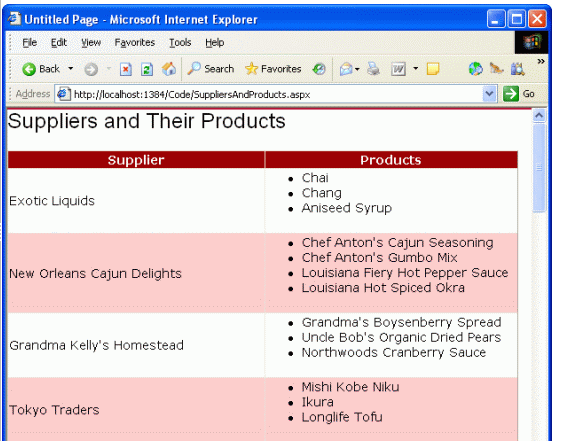Click Louisiana Fiery Hot Pepper Sauce item

click(405, 273)
